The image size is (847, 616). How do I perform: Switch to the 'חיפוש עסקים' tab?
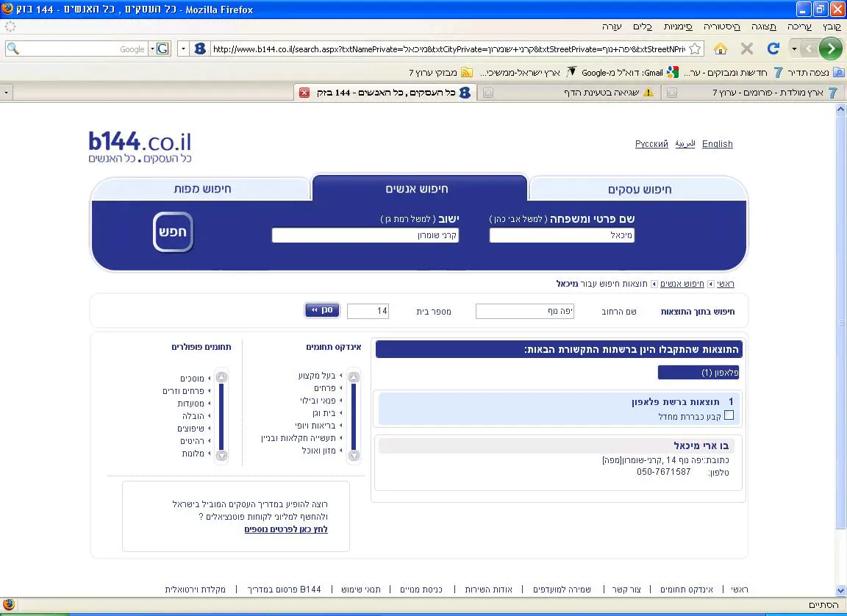(639, 189)
